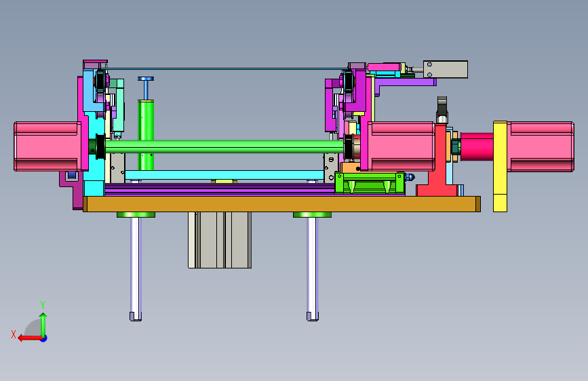Select the gray cylinder block under the base plate
The height and width of the screenshot is (381, 588).
pos(220,240)
